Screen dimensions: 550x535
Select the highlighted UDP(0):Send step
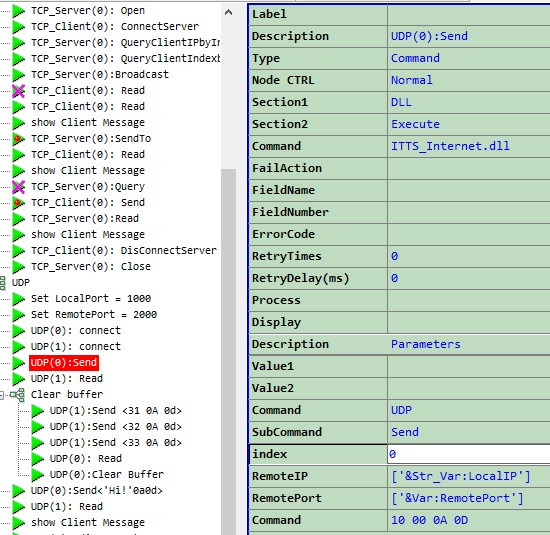click(64, 362)
